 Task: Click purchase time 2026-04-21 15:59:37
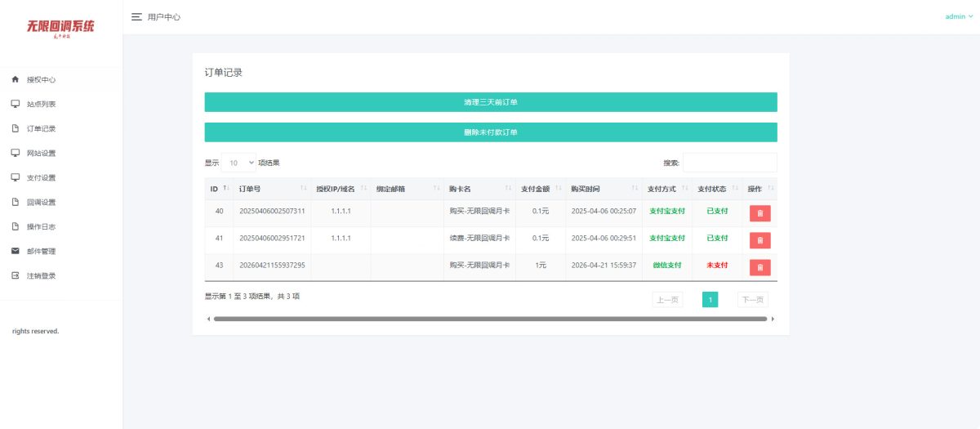point(604,266)
